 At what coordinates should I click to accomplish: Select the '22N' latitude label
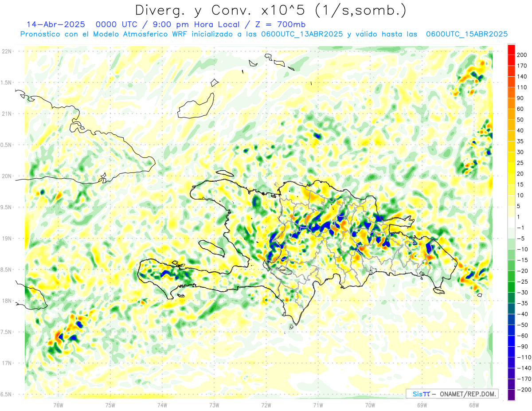coord(6,51)
